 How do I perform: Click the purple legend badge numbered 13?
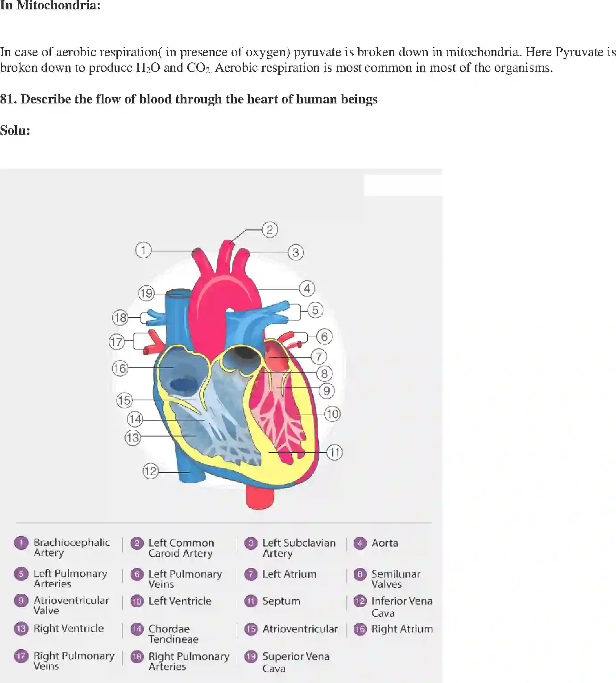(x=21, y=629)
